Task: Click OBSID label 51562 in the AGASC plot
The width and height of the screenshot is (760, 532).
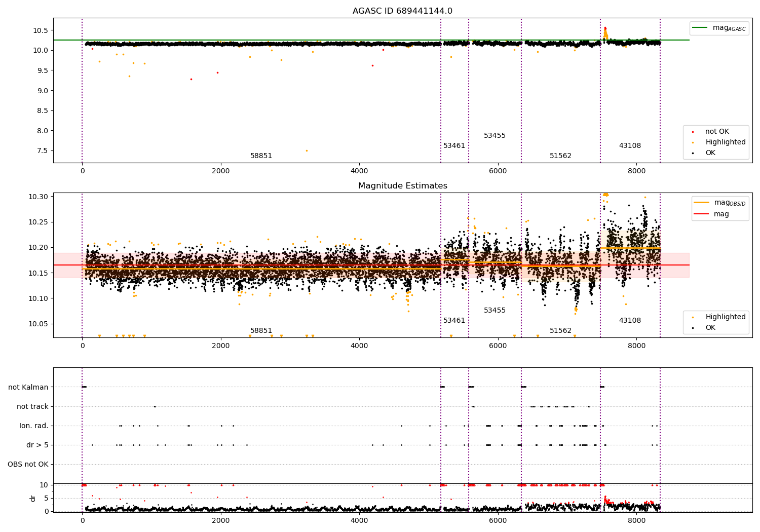Action: pyautogui.click(x=560, y=156)
